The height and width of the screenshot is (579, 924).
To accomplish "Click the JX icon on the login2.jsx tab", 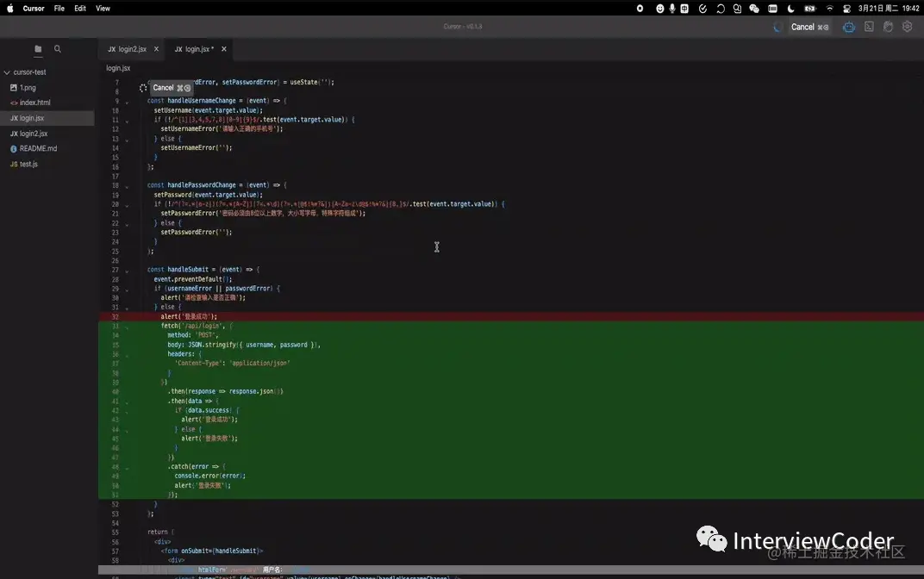I will (x=112, y=49).
